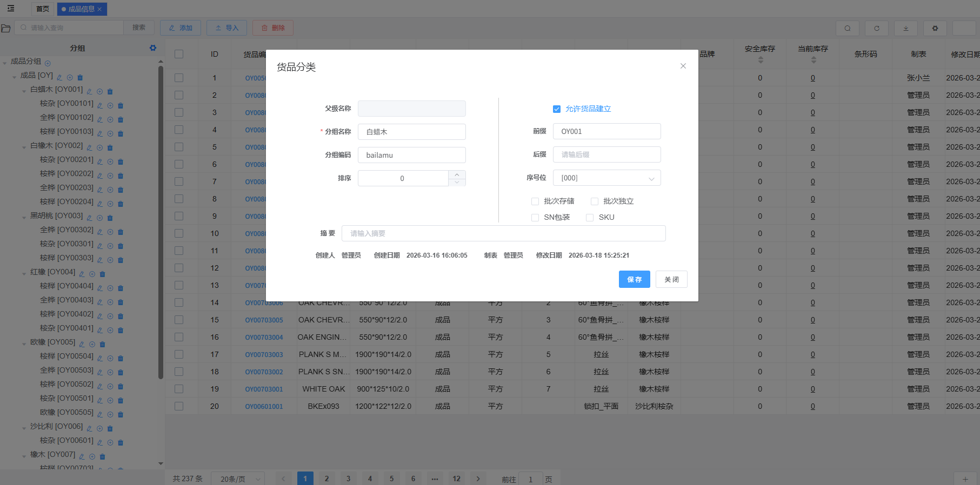The width and height of the screenshot is (980, 485).
Task: Click the refresh icon button
Action: pyautogui.click(x=876, y=28)
